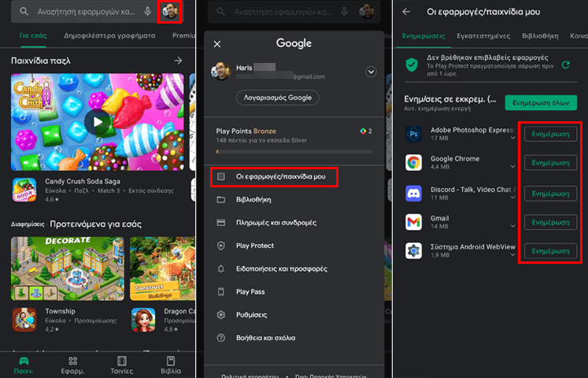Tap the Λογαριασμός Google button
This screenshot has height=378, width=588.
[x=278, y=98]
